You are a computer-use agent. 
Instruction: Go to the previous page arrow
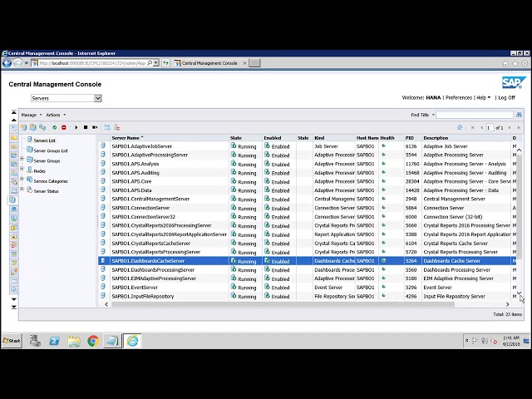point(481,128)
